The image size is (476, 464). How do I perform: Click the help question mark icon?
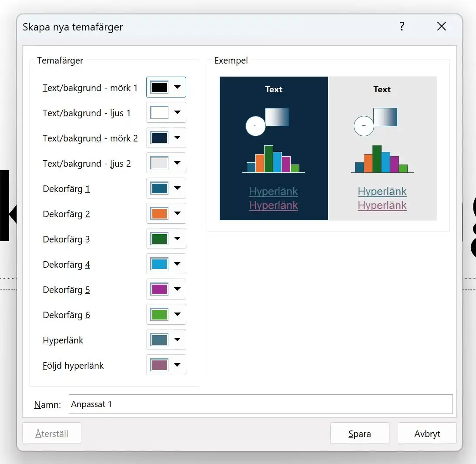coord(402,27)
